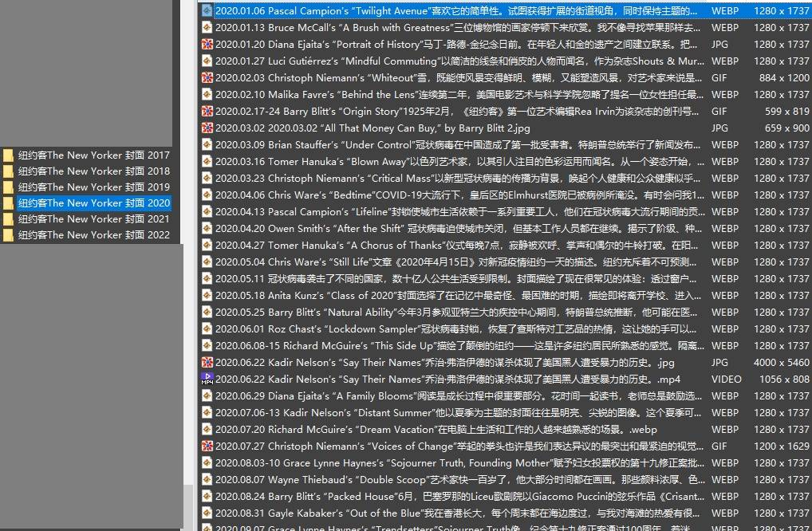
Task: Click the file icon of 2020.05.04 Still Life
Action: pyautogui.click(x=207, y=262)
